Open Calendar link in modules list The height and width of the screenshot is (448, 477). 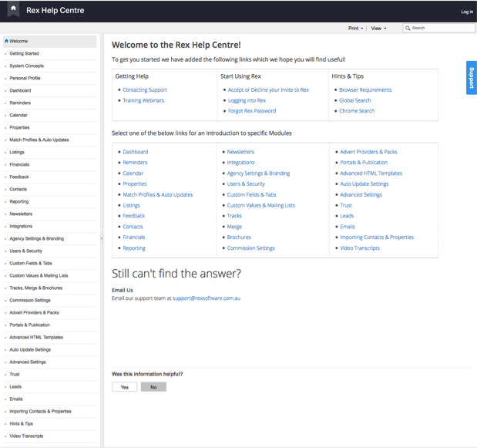click(x=133, y=173)
